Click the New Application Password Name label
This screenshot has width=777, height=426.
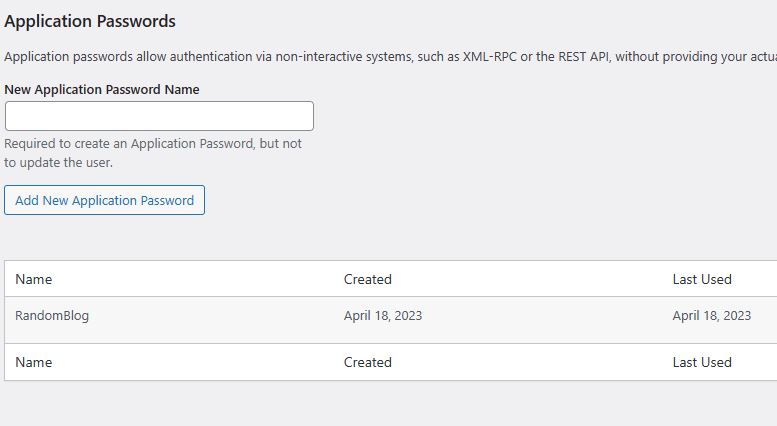pos(102,89)
